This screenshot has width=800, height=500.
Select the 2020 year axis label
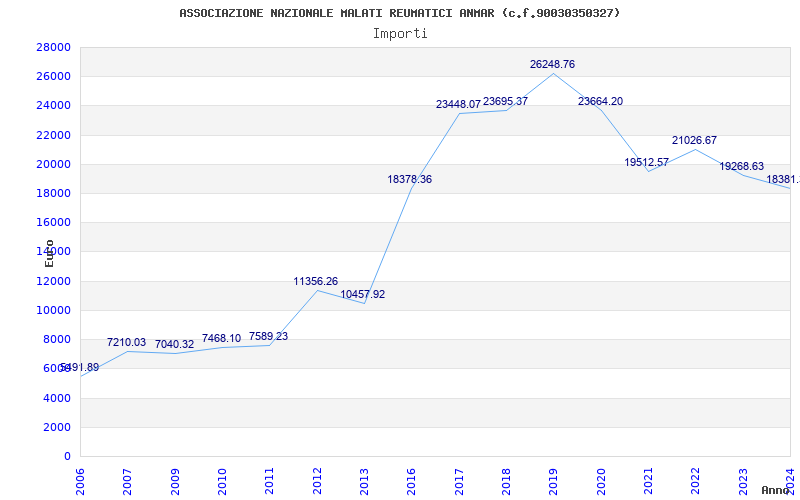pyautogui.click(x=601, y=481)
